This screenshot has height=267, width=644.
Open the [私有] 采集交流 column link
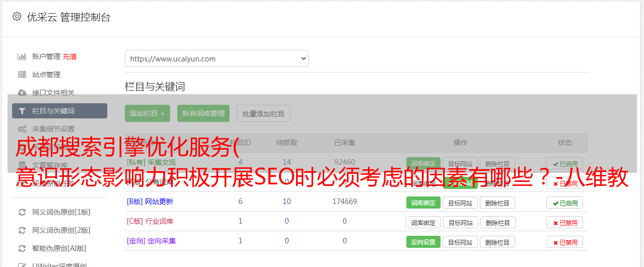point(152,162)
